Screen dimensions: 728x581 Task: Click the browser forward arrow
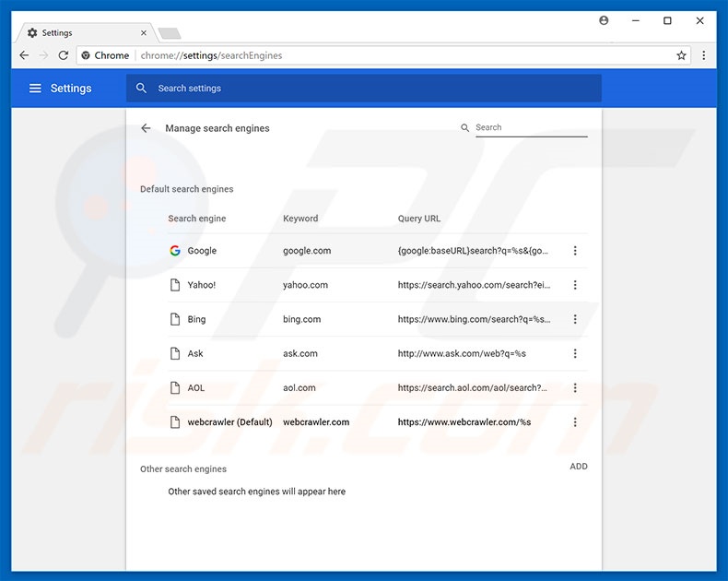[43, 55]
